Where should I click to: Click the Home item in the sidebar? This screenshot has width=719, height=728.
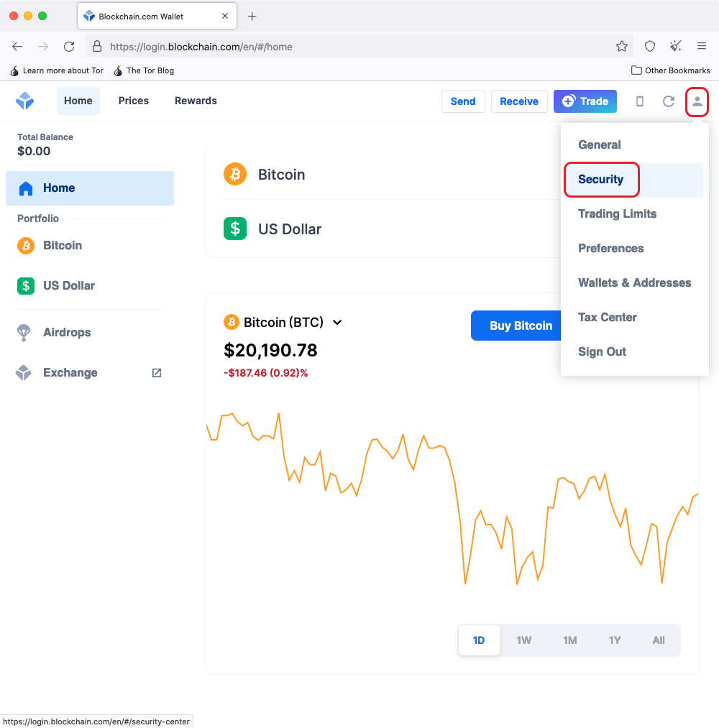pos(90,188)
